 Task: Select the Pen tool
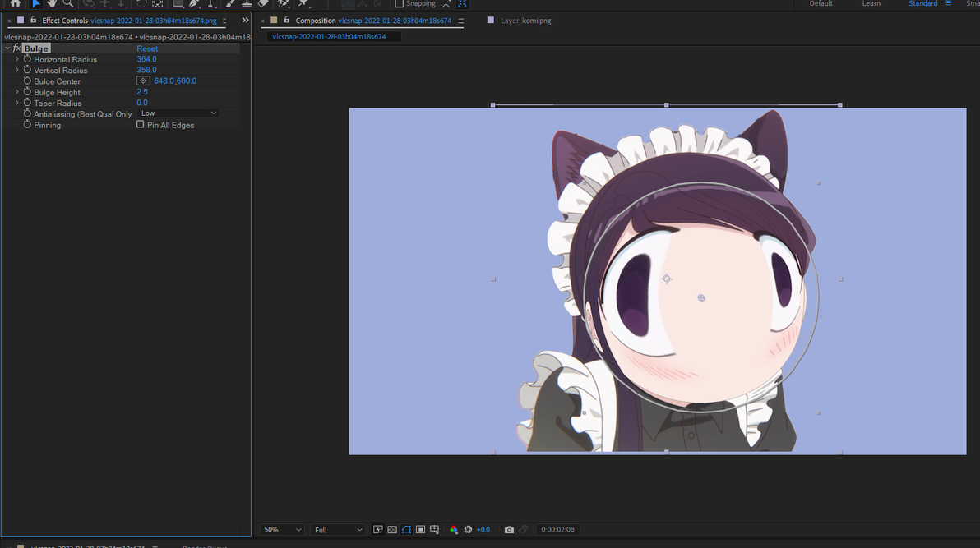coord(194,3)
